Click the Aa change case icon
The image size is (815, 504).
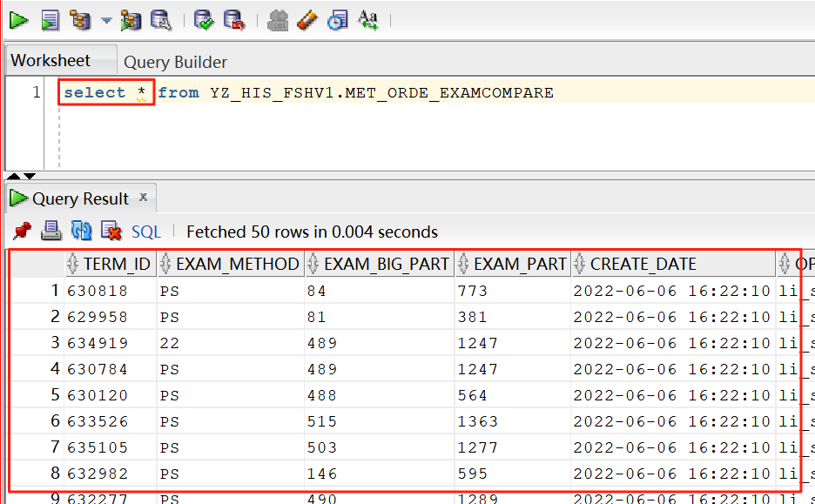(x=368, y=19)
